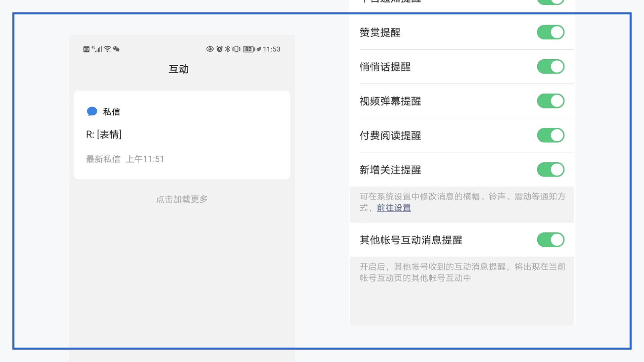Toggle off 付费阅读提醒
The height and width of the screenshot is (362, 644).
click(550, 135)
